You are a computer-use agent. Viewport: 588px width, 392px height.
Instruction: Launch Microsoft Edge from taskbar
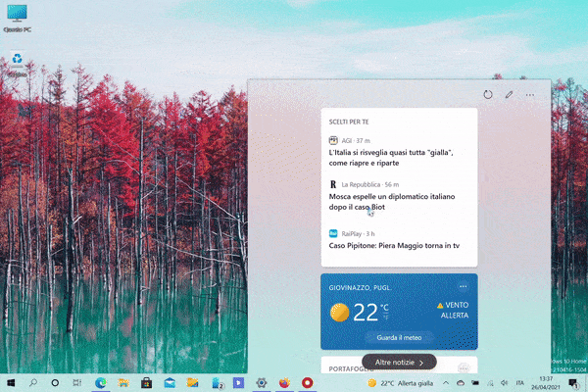[101, 382]
